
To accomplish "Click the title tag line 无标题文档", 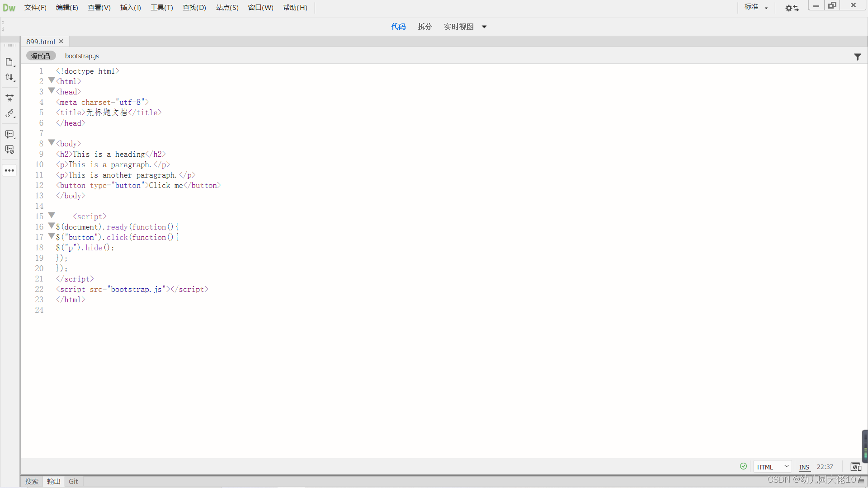I will [x=108, y=113].
